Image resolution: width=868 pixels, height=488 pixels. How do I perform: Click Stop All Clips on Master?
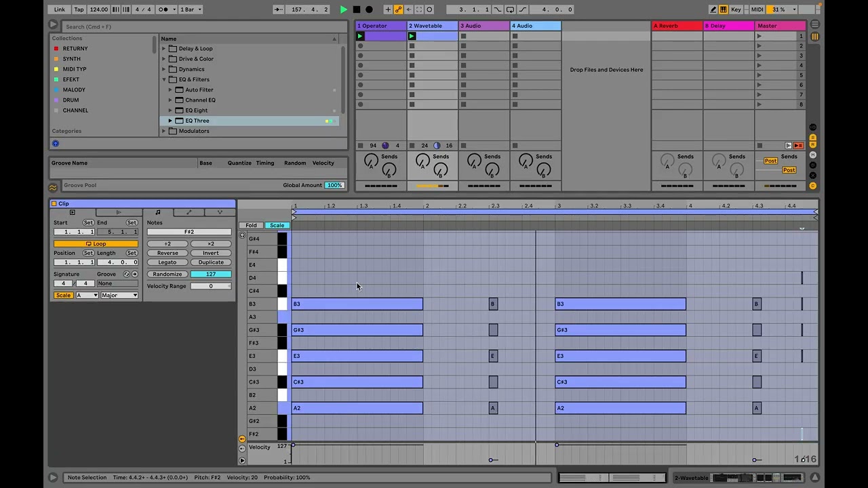click(x=759, y=146)
